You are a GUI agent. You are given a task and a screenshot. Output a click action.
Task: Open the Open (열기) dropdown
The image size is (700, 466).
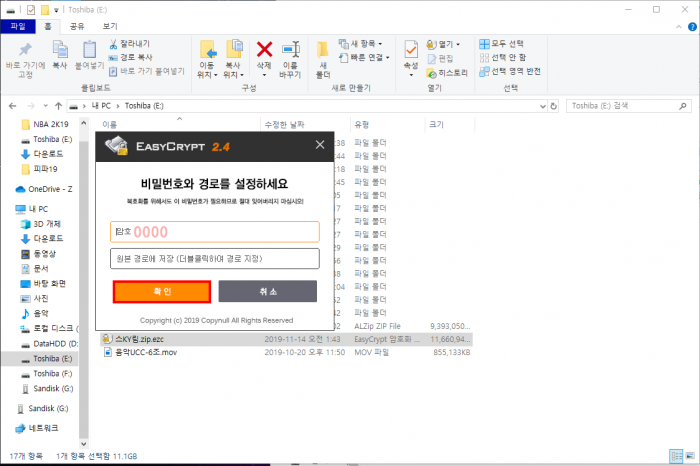(443, 44)
